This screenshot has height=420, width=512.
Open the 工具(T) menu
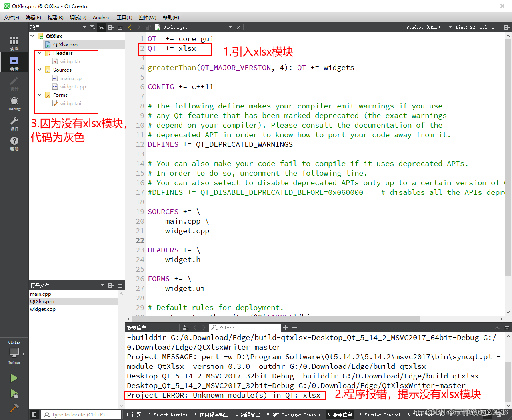124,17
